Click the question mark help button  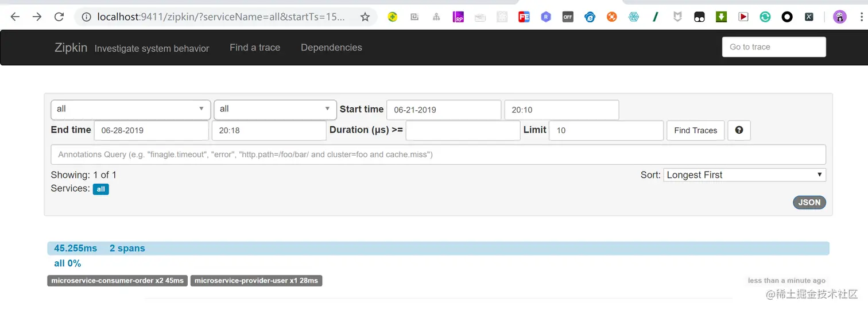pos(739,130)
